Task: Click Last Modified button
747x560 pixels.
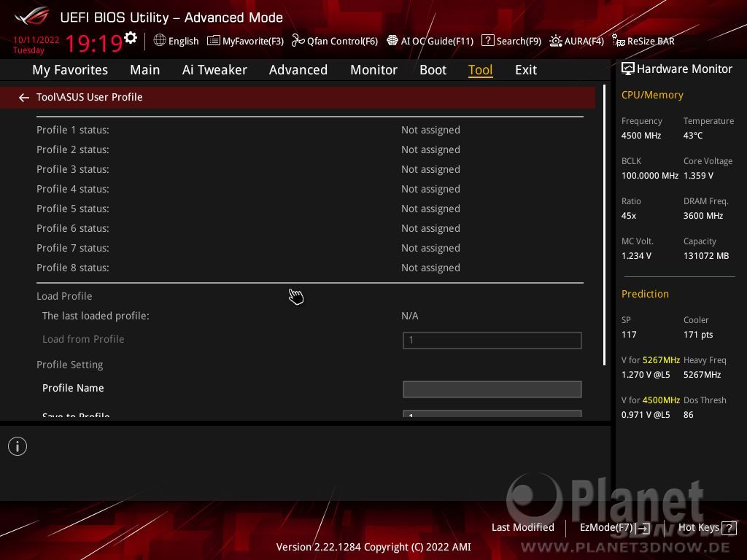Action: tap(522, 528)
